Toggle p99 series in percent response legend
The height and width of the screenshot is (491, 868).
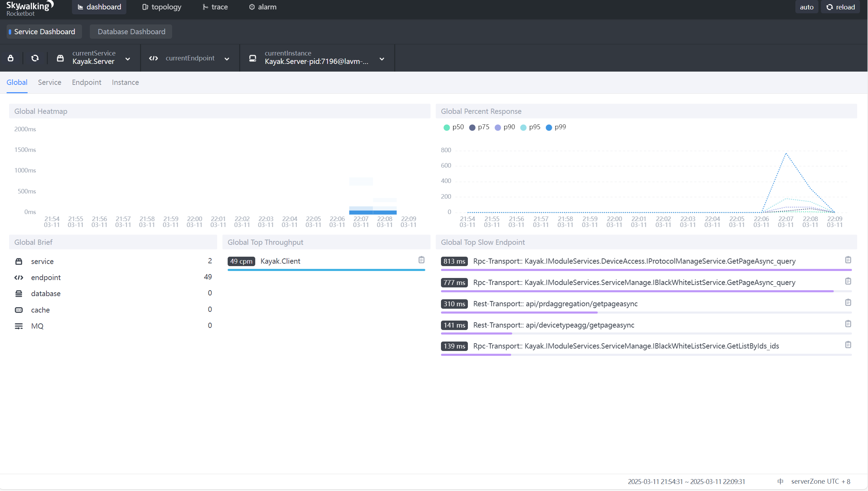556,127
